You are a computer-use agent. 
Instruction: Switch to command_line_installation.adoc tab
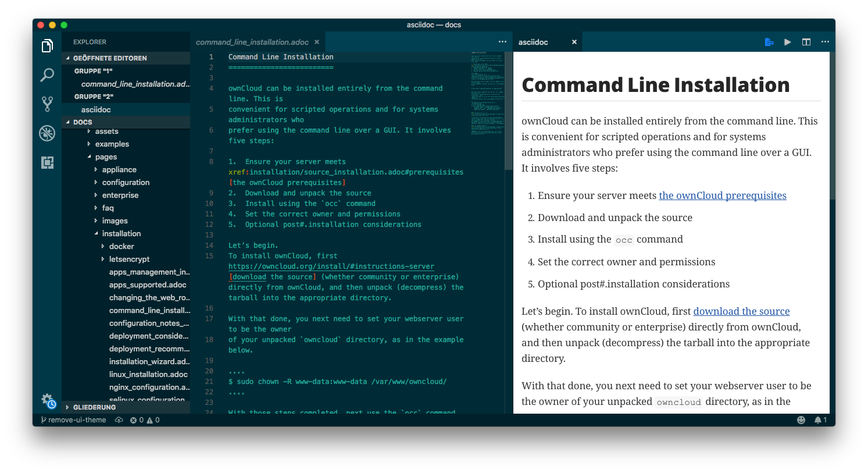252,42
